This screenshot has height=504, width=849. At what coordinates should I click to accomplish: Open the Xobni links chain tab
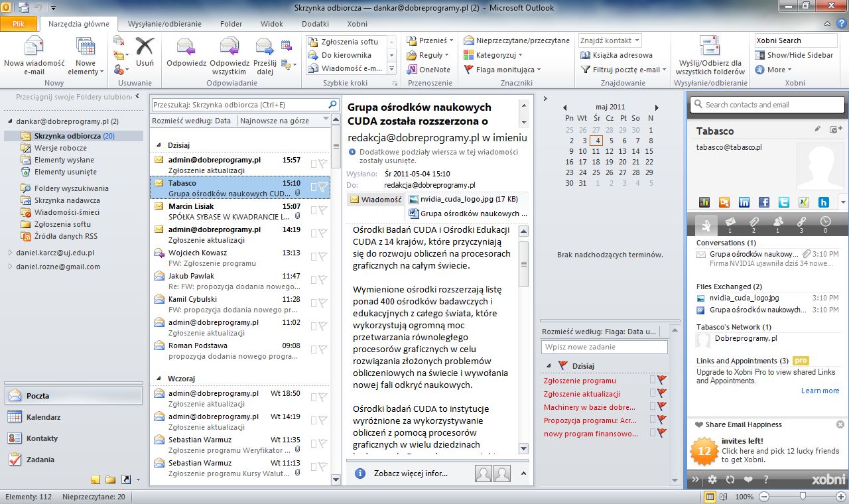click(801, 224)
